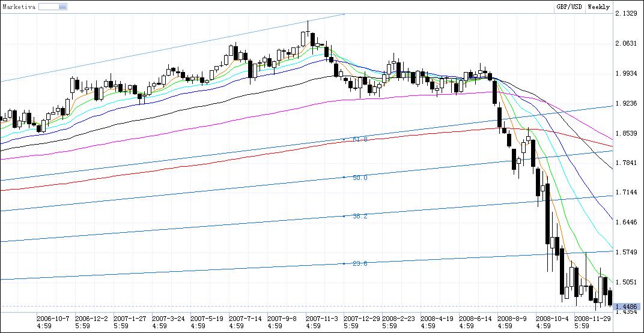This screenshot has width=644, height=333.
Task: Click the 1.5051 price axis value
Action: click(x=625, y=282)
